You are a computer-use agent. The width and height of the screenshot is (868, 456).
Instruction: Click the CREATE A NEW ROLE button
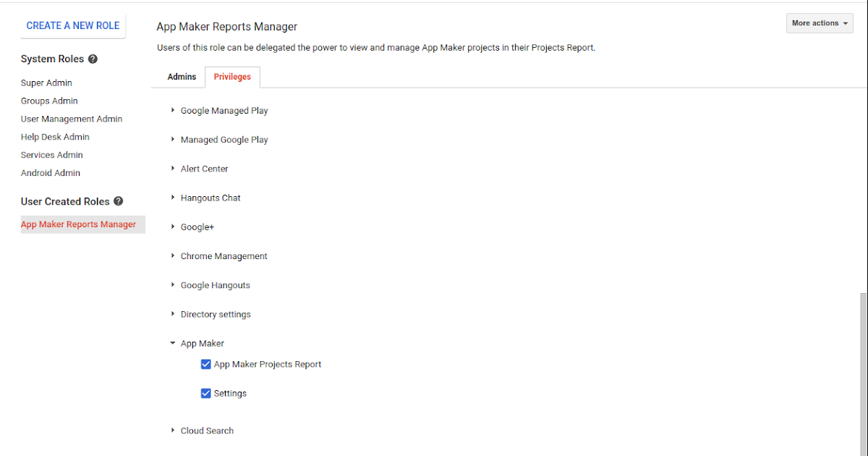(72, 25)
